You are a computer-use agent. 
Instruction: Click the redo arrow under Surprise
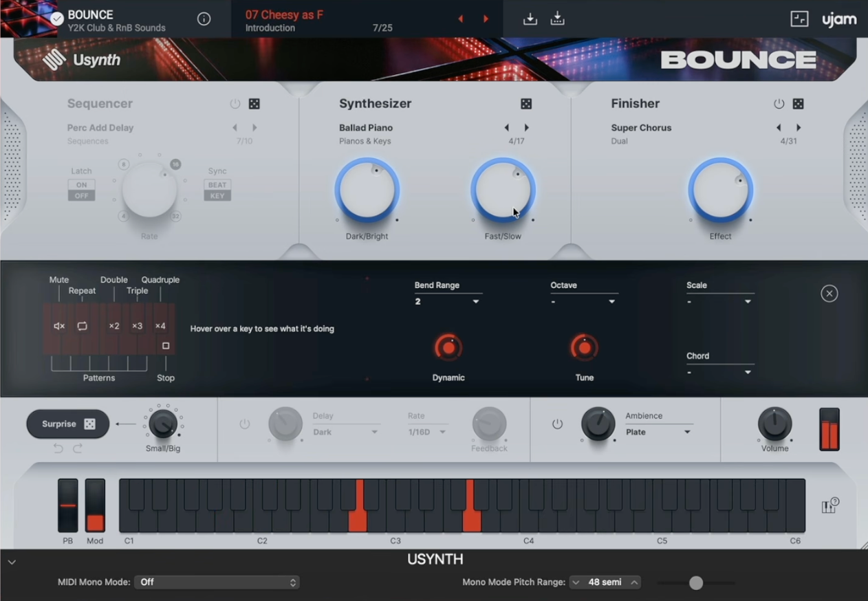[78, 448]
